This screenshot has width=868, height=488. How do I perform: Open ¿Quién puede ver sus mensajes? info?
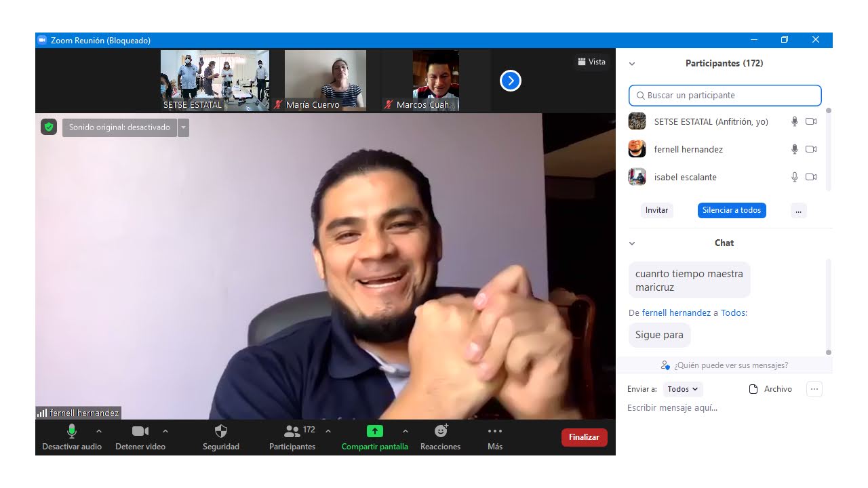coord(724,365)
